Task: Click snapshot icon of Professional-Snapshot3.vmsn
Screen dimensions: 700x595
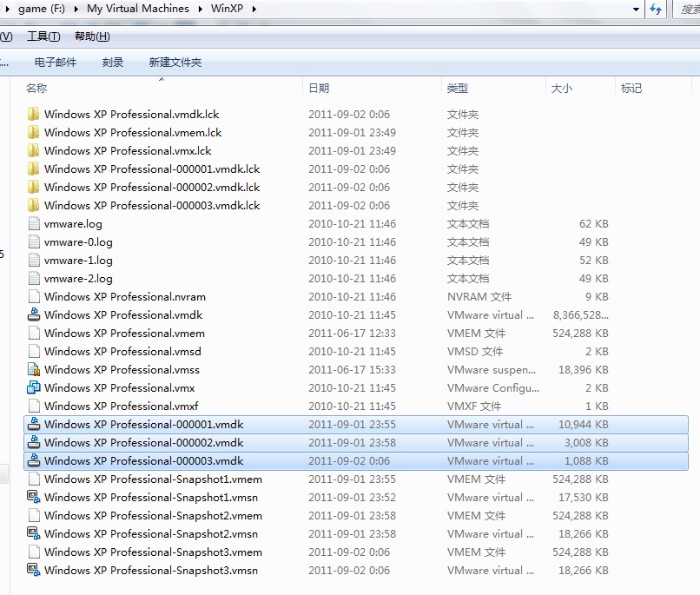Action: [34, 570]
